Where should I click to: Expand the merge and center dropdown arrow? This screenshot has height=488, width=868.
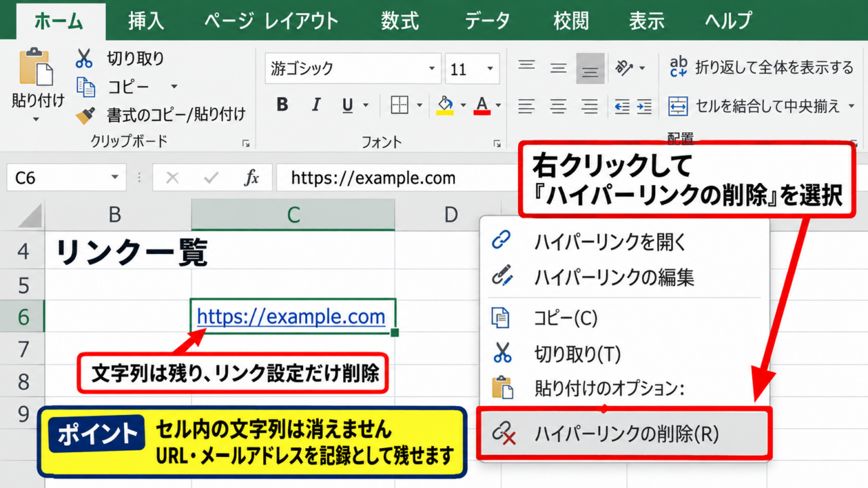pos(851,106)
